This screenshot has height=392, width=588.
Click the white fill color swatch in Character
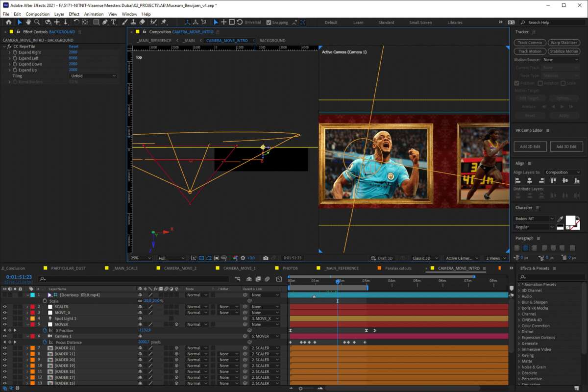570,220
